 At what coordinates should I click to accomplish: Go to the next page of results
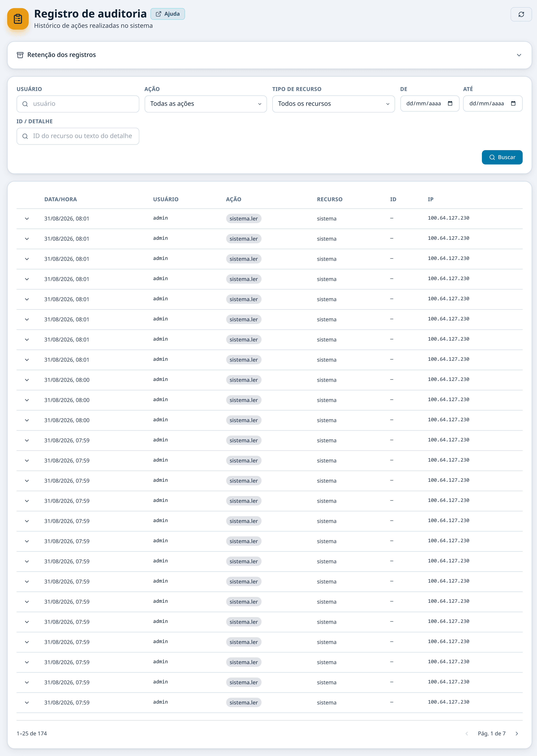pos(517,733)
